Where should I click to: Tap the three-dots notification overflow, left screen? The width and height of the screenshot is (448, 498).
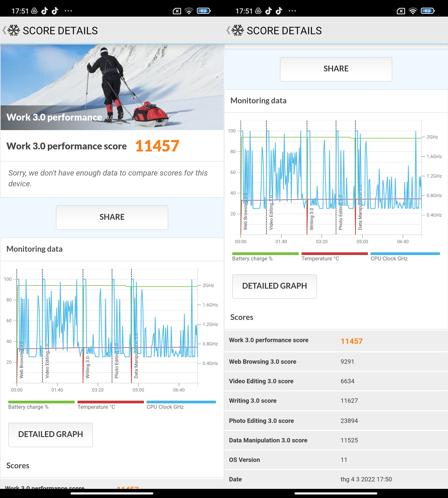click(x=68, y=11)
